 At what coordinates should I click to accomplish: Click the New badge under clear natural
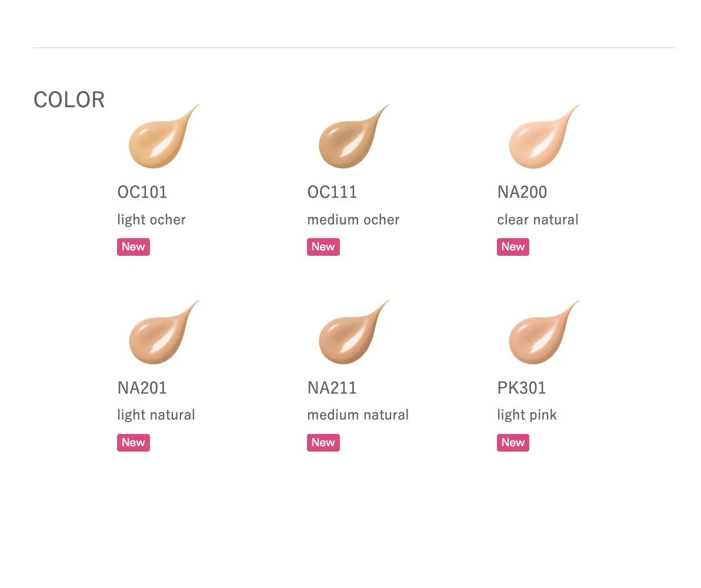coord(513,247)
